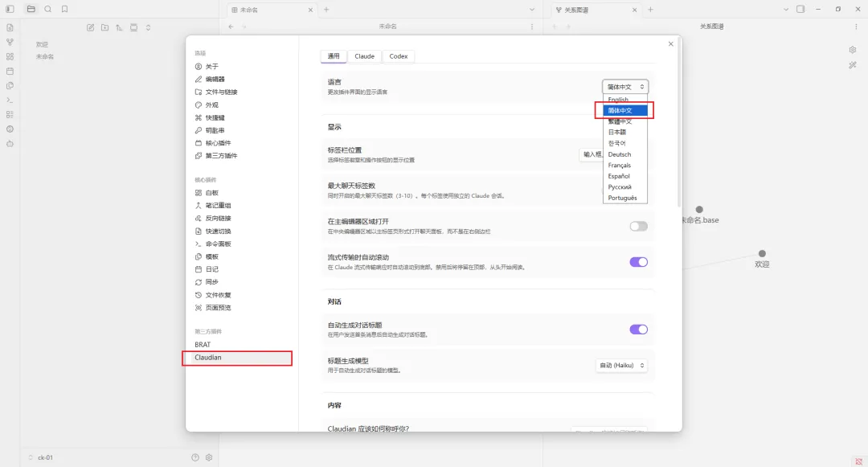This screenshot has width=868, height=467.
Task: Turn off 自动生成对话标题 switch
Action: (x=638, y=330)
